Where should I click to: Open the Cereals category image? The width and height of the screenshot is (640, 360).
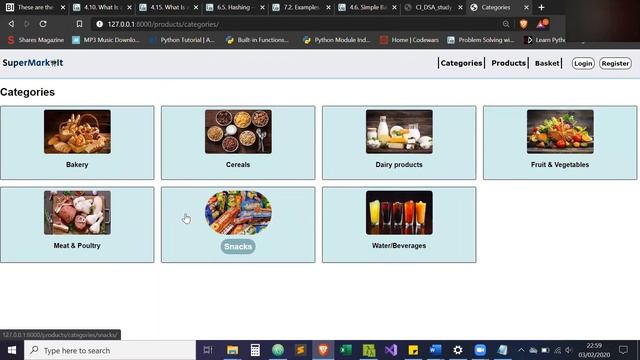point(238,131)
